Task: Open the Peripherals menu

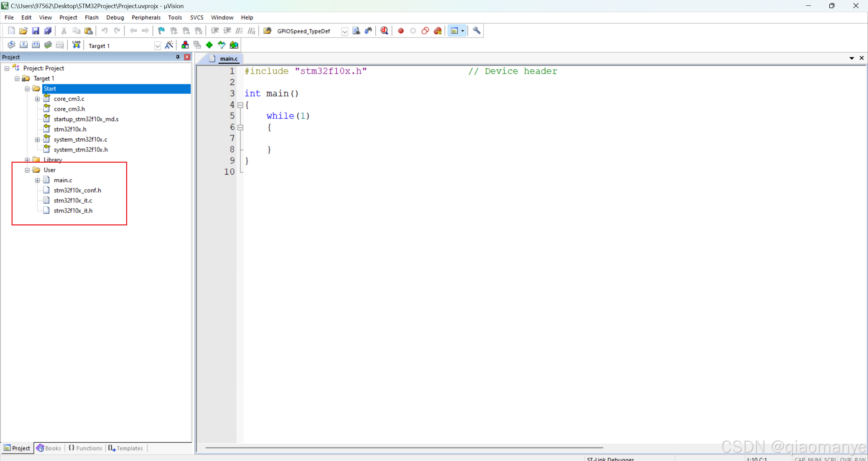Action: 146,17
